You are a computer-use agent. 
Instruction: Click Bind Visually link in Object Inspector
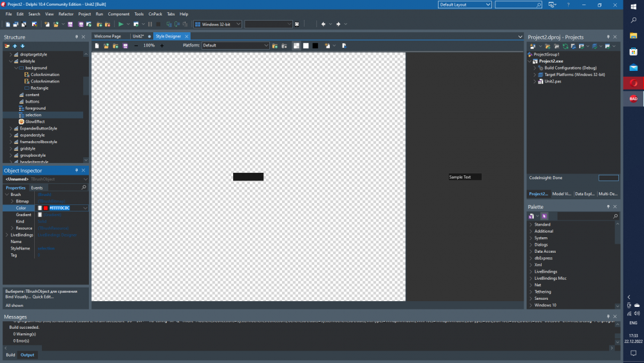tap(17, 297)
